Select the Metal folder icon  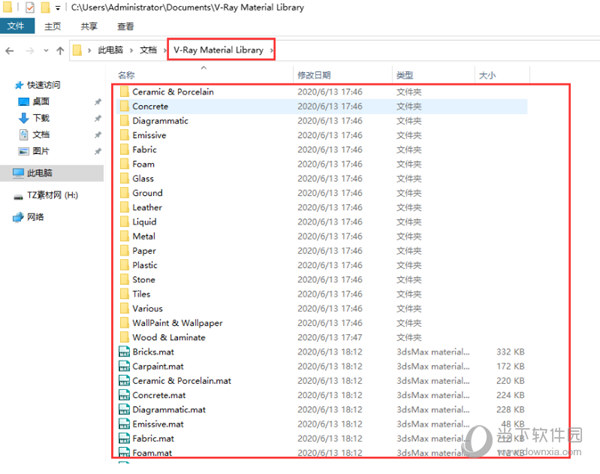(x=124, y=236)
